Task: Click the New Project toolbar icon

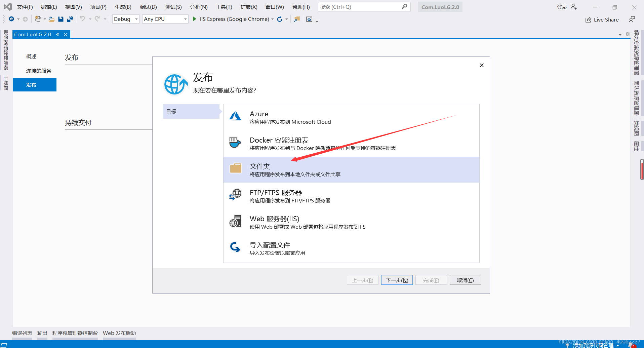Action: [x=38, y=19]
